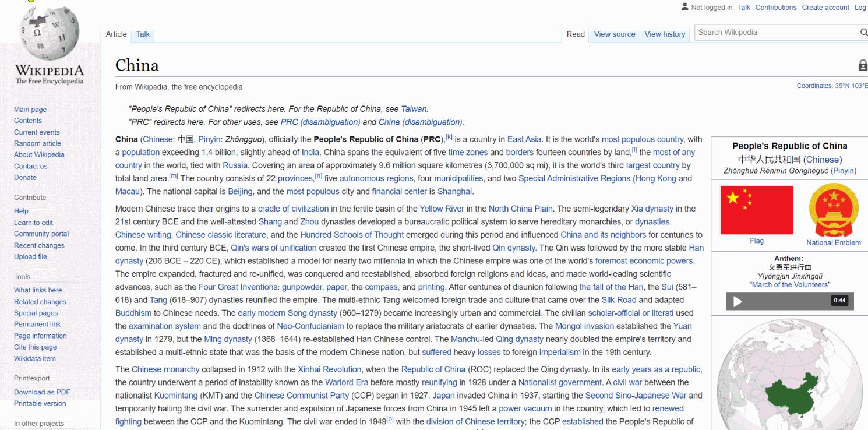Follow the Silk Road link
Viewport: 868px width, 430px height.
[x=619, y=300]
